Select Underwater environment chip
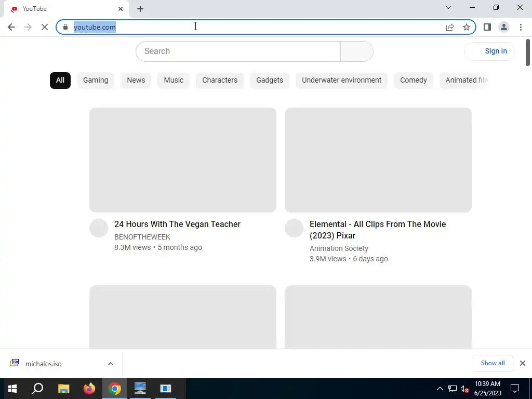 pos(341,81)
